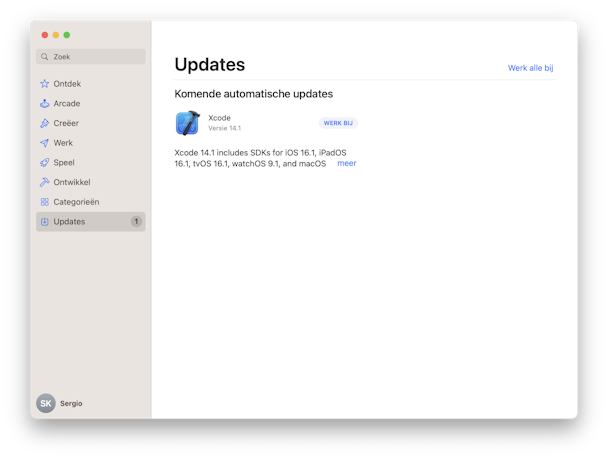
Task: Select Creëer in the sidebar
Action: [91, 123]
